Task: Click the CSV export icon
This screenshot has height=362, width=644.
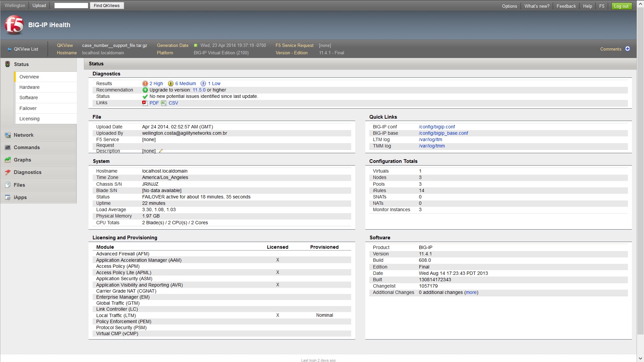Action: [x=164, y=103]
